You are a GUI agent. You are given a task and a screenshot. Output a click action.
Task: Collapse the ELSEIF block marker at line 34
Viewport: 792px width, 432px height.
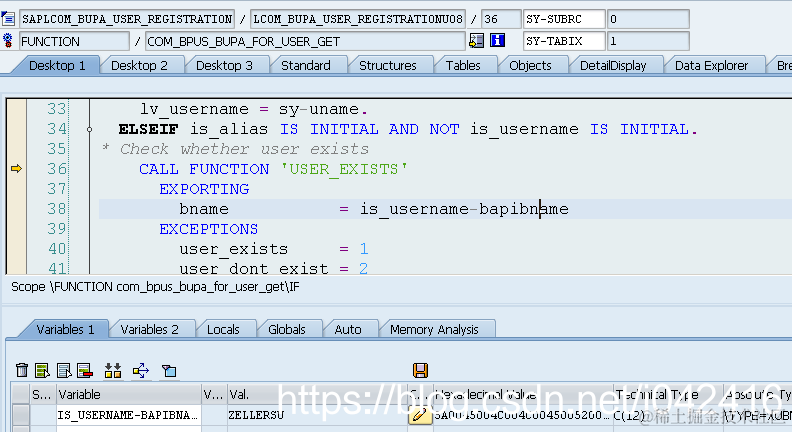click(x=89, y=129)
